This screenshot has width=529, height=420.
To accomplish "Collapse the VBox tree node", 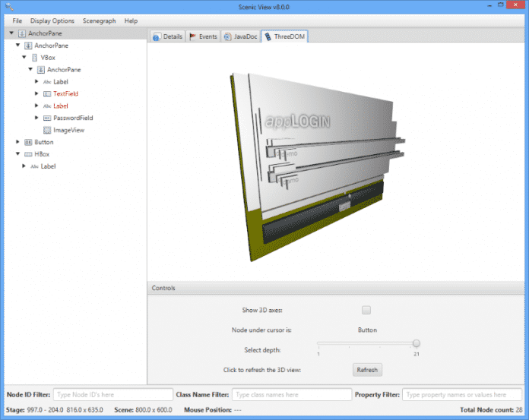I will pos(24,57).
